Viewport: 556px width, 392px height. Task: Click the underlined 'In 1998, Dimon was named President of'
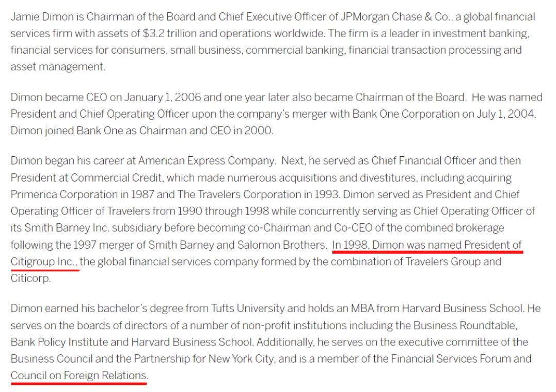click(427, 244)
